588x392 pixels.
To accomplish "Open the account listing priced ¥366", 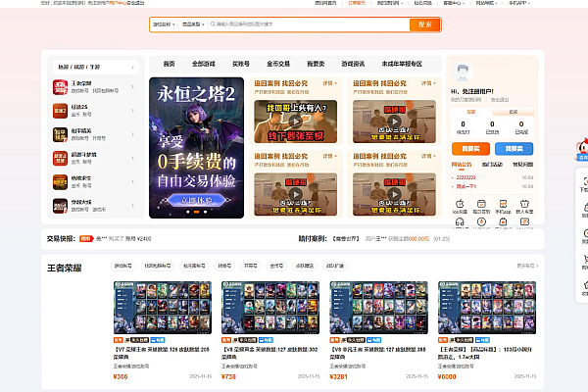I will point(163,330).
